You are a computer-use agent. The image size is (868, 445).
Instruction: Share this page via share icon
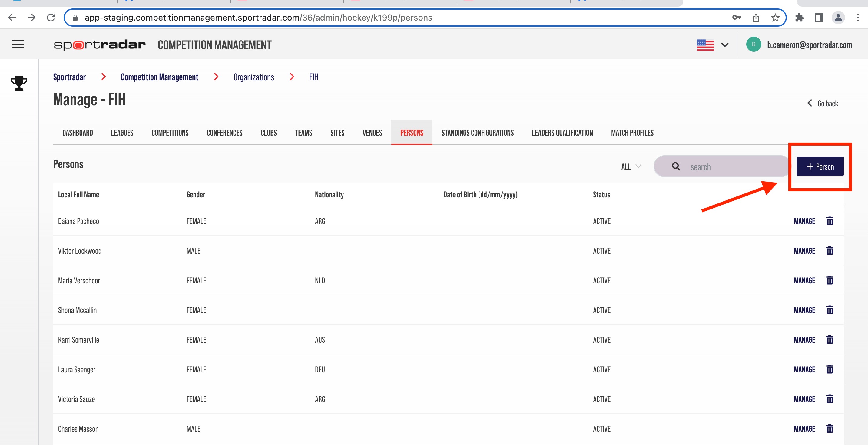tap(756, 18)
